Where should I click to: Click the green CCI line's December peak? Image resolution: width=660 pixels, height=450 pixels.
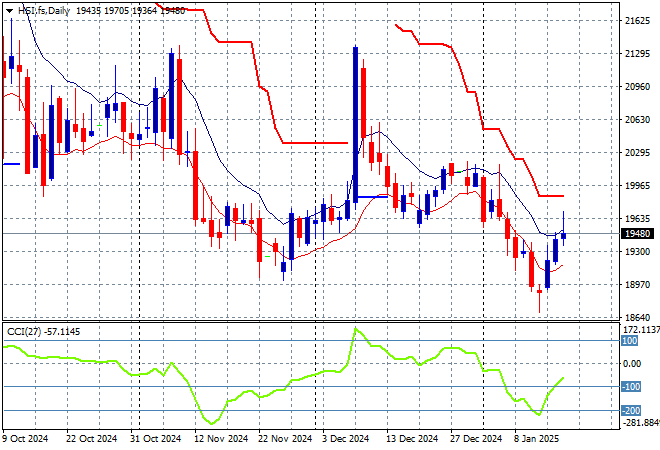356,329
